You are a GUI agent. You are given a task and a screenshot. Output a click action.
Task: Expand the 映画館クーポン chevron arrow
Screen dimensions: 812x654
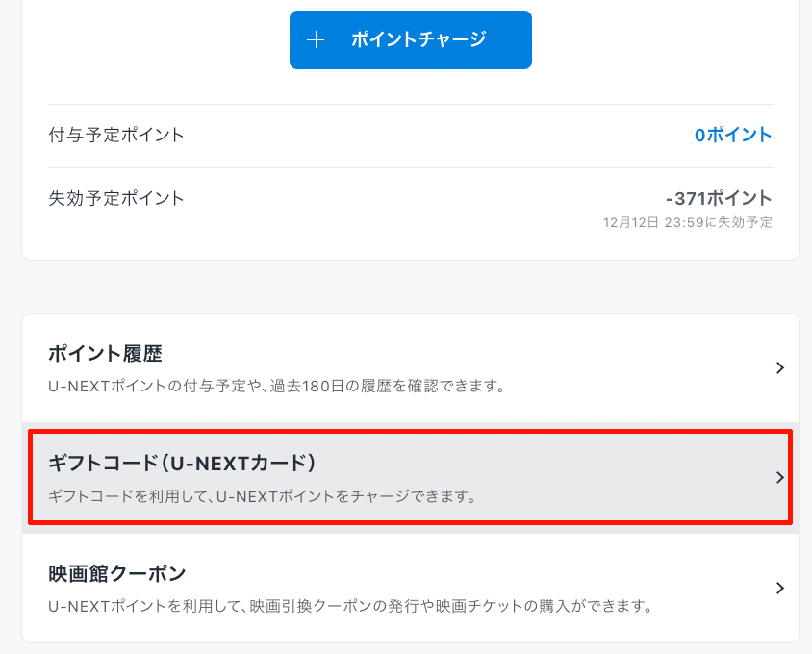click(780, 588)
